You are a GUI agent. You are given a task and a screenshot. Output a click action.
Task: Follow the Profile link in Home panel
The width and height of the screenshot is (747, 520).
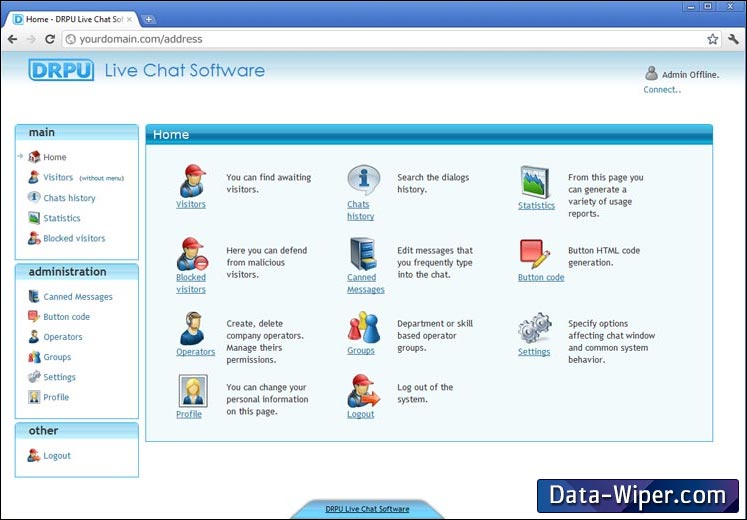(x=189, y=414)
